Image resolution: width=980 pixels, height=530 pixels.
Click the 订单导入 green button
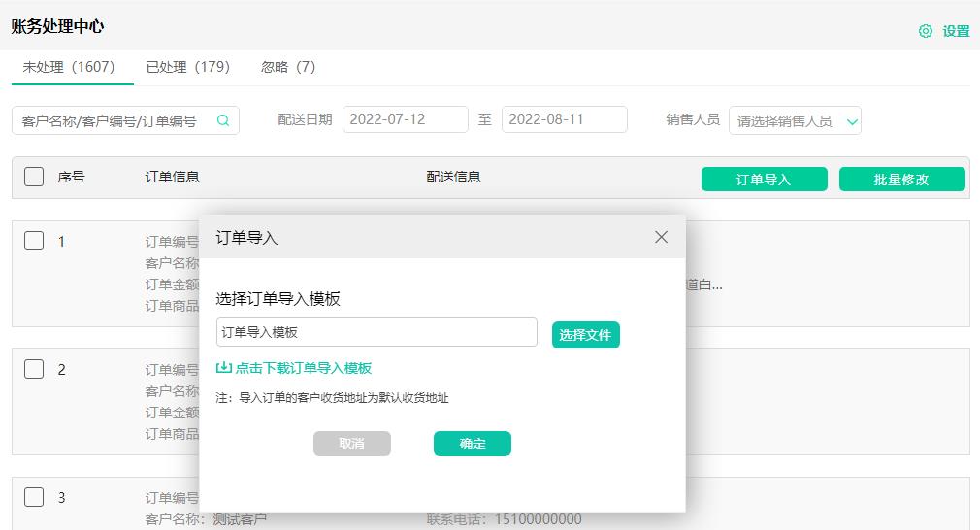click(x=765, y=180)
